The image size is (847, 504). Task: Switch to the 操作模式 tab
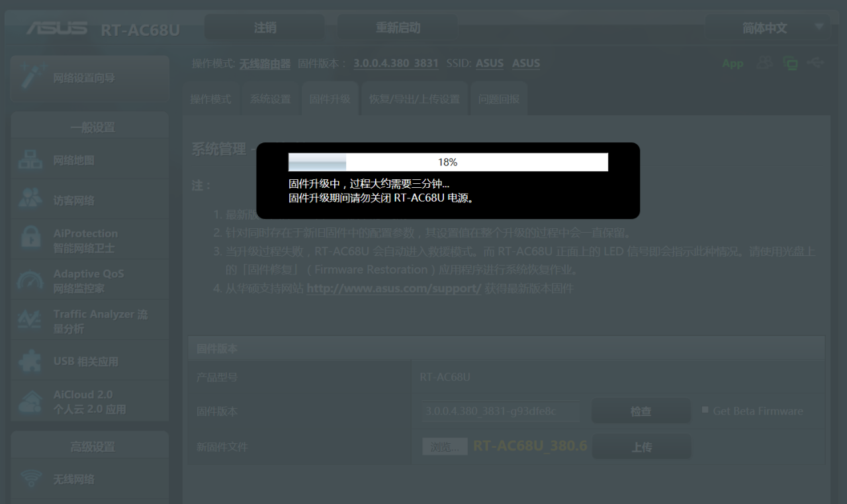tap(210, 99)
